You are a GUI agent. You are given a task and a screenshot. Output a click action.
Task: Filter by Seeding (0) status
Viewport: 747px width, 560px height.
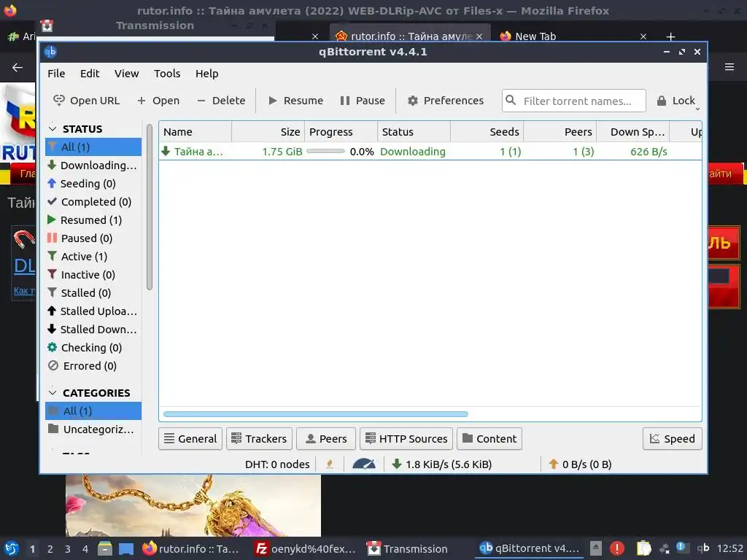click(93, 183)
